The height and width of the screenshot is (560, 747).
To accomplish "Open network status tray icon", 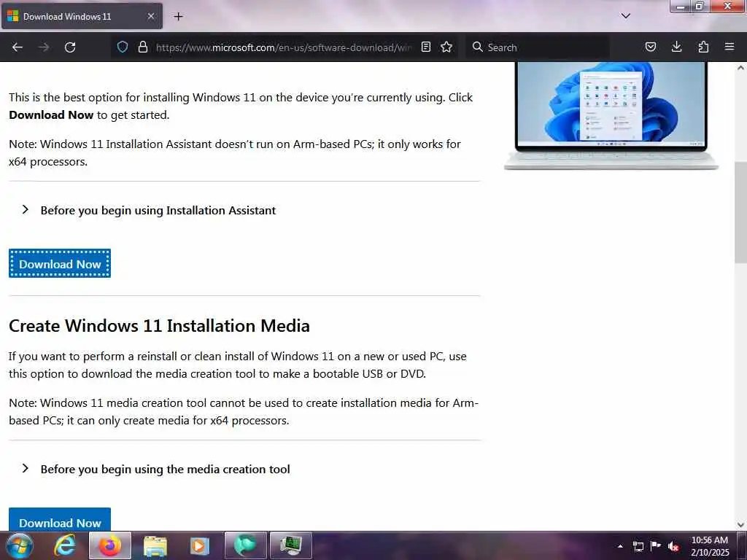I will pyautogui.click(x=638, y=546).
